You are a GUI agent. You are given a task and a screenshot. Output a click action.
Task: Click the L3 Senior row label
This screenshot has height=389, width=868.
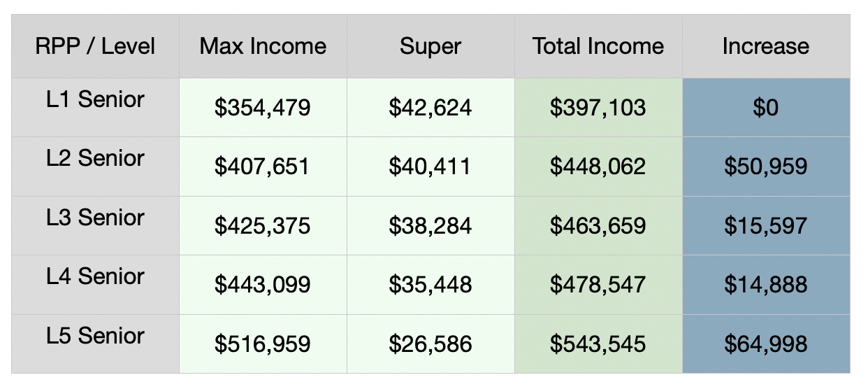click(95, 218)
